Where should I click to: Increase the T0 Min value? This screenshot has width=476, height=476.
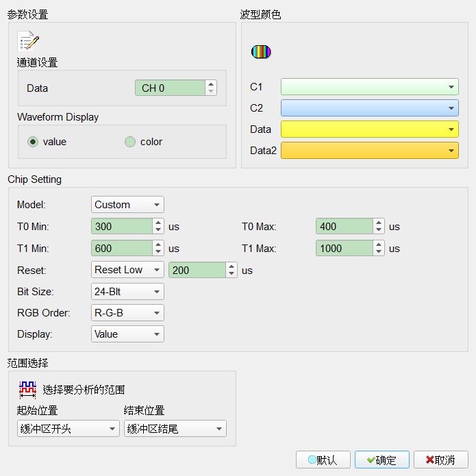(x=158, y=223)
